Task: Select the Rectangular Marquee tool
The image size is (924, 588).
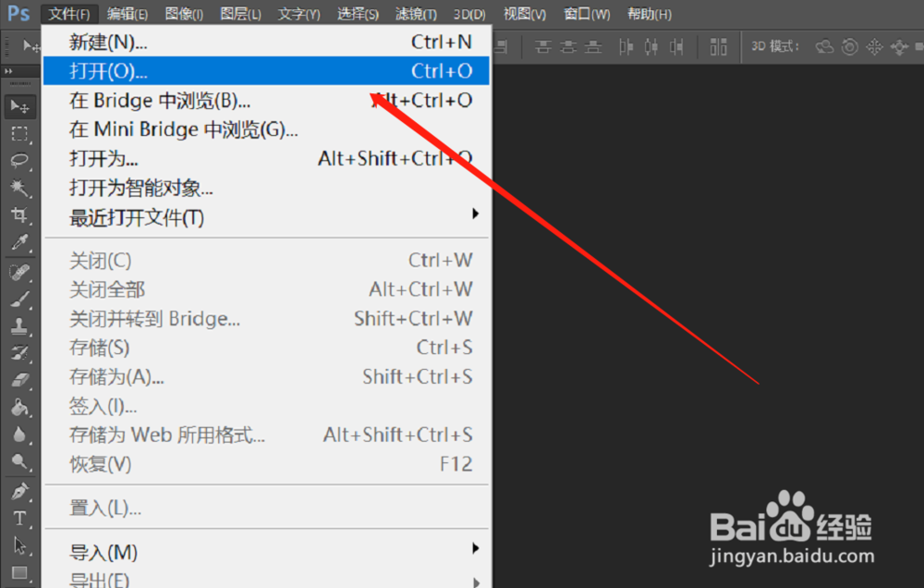Action: (x=19, y=134)
